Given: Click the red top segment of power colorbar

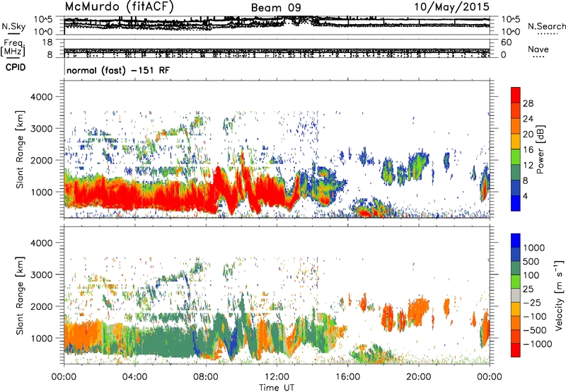Looking at the screenshot, I should [516, 96].
